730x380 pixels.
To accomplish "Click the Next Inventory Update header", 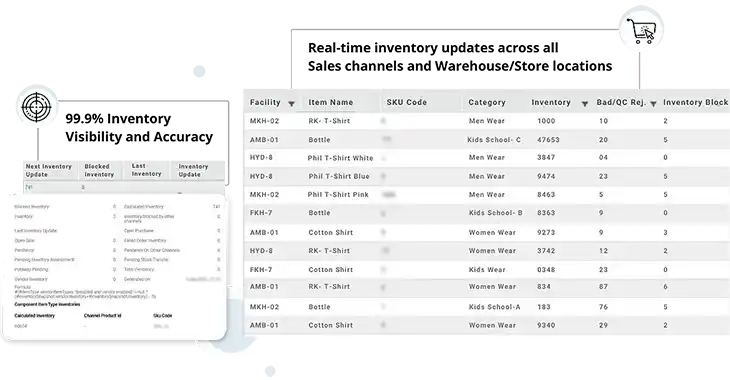I will [x=48, y=170].
